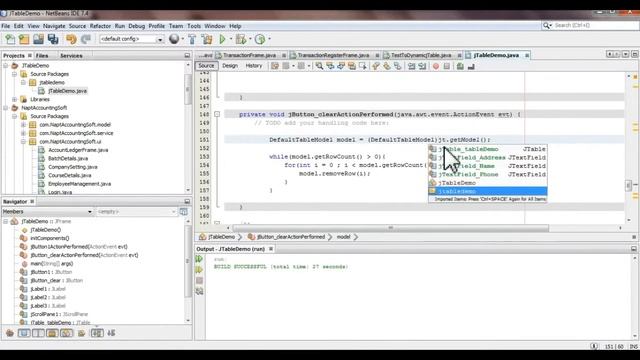Select JTableDemo.java in the Projects tree

(x=67, y=91)
